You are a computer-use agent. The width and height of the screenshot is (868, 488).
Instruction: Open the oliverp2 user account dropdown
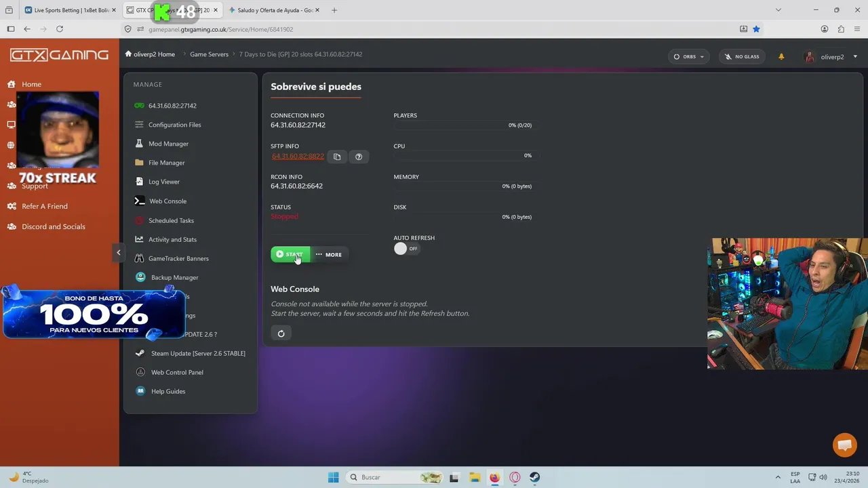coord(831,57)
